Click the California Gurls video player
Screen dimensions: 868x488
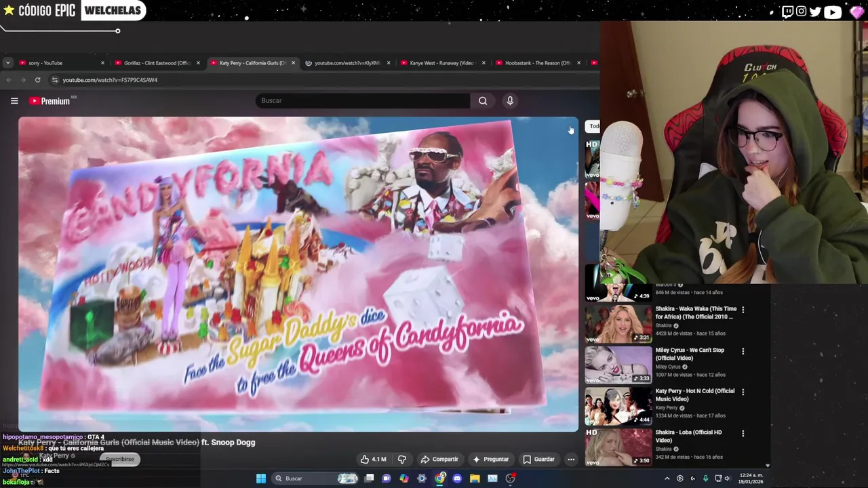tap(298, 274)
